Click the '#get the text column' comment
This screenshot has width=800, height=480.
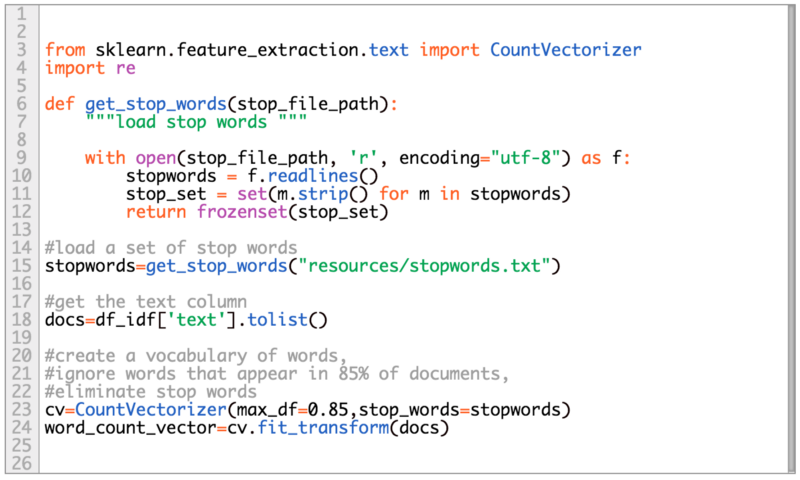(x=145, y=302)
